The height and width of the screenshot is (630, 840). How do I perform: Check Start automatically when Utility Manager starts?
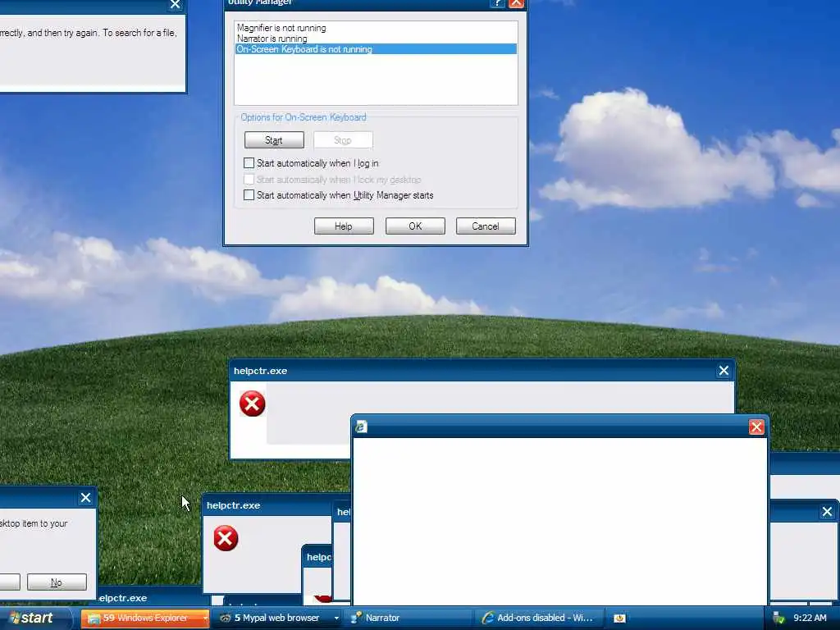(249, 195)
